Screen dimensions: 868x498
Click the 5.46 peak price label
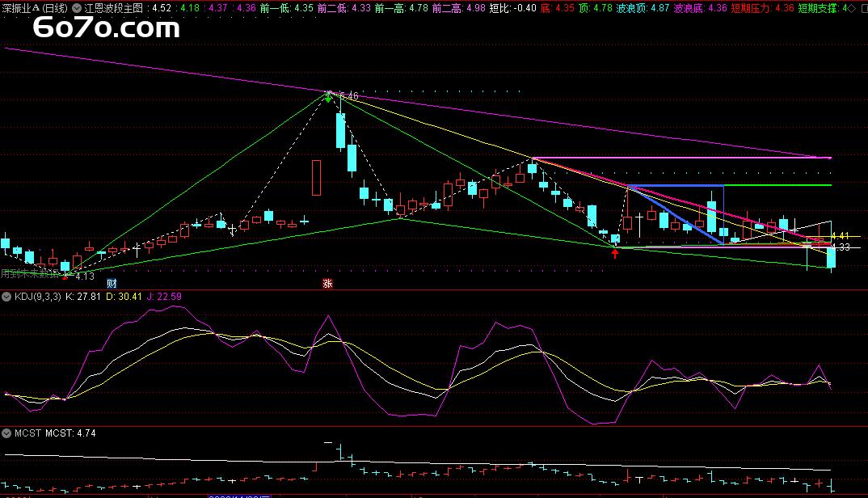tap(348, 96)
